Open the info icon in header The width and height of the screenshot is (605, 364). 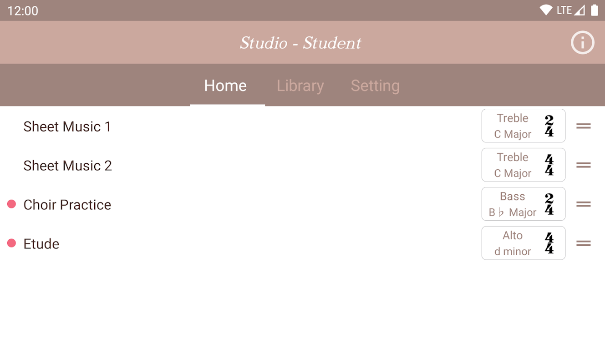(583, 43)
